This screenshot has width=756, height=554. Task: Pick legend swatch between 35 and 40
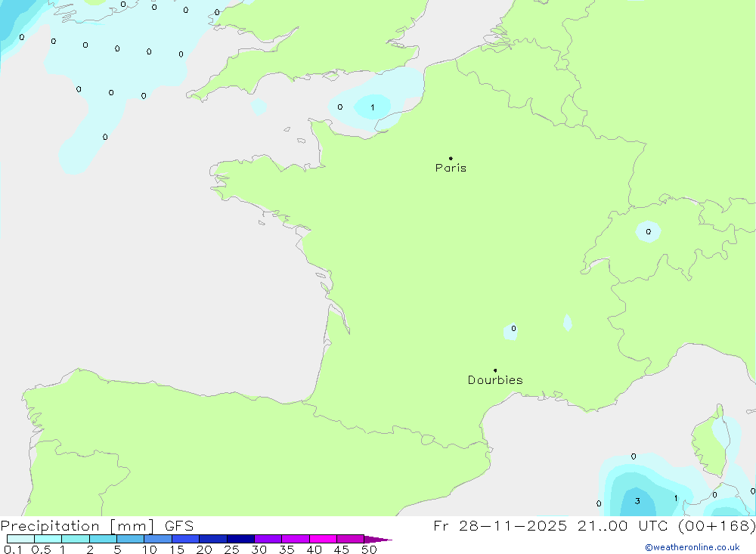click(x=296, y=539)
